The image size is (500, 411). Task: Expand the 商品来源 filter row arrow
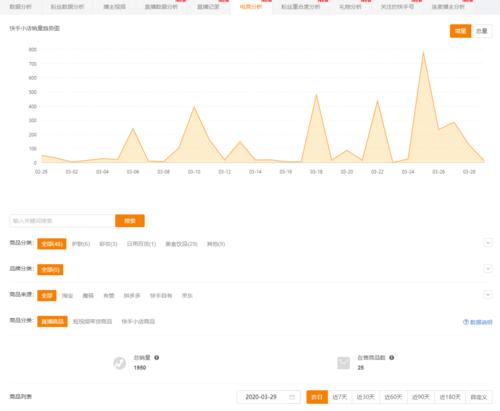488,295
